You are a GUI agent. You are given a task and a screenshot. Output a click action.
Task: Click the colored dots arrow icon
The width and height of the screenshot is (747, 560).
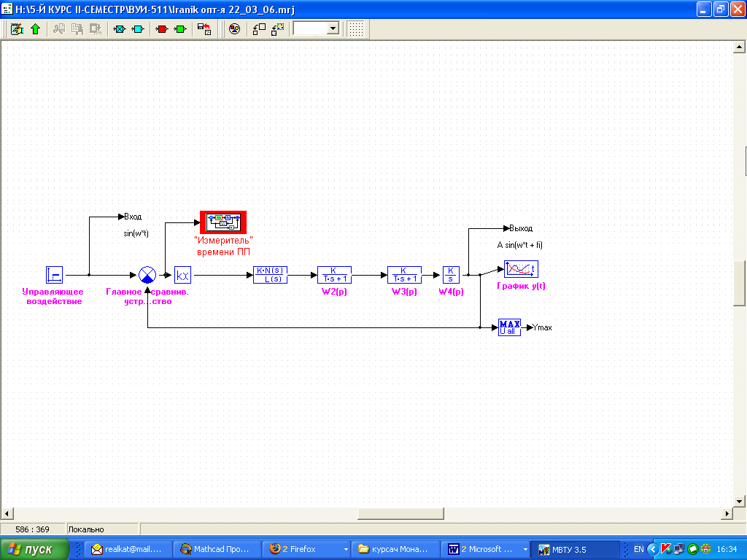tap(278, 29)
